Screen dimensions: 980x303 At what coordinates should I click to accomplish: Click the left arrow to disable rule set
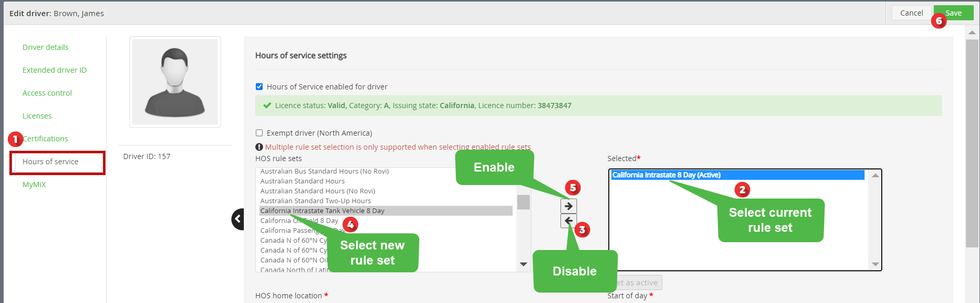568,221
